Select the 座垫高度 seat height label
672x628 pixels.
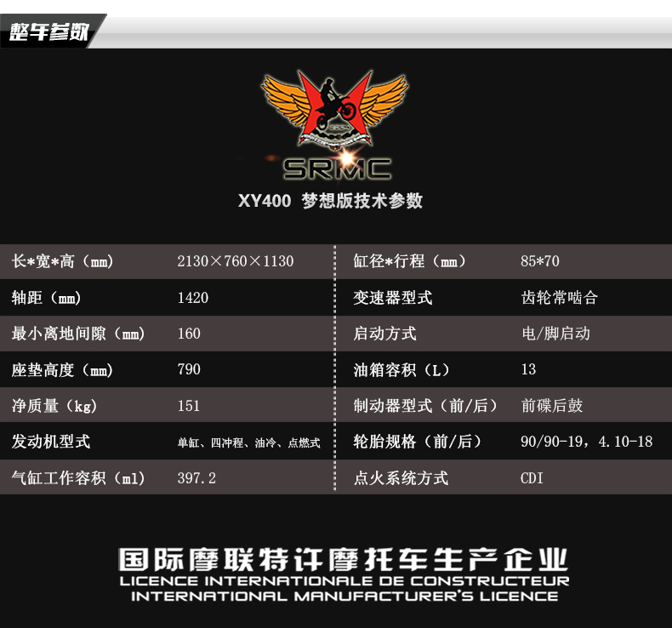pyautogui.click(x=62, y=370)
